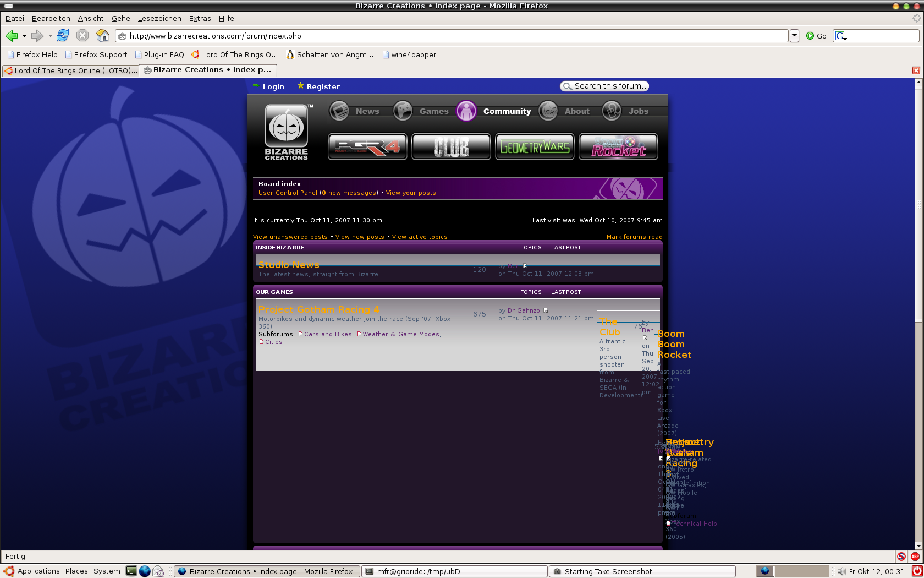
Task: Open the Firefox Support bookmark
Action: pyautogui.click(x=96, y=54)
